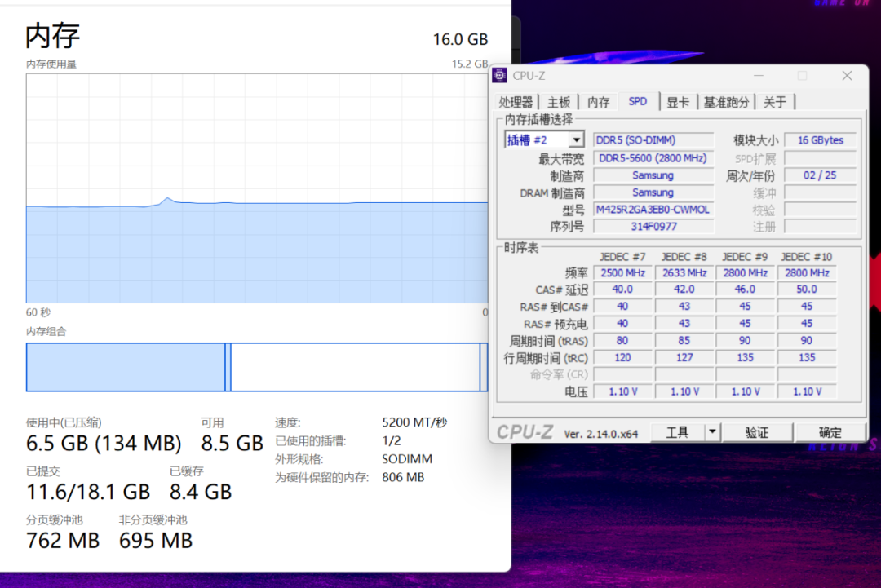Click the CPU-Z app icon in title bar
Viewport: 881px width, 588px height.
coord(499,75)
